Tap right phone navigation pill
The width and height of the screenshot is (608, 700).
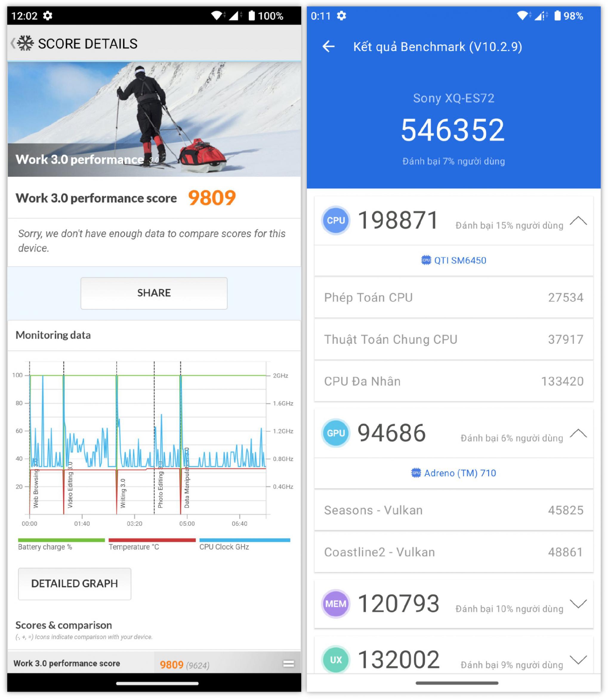coord(457,683)
